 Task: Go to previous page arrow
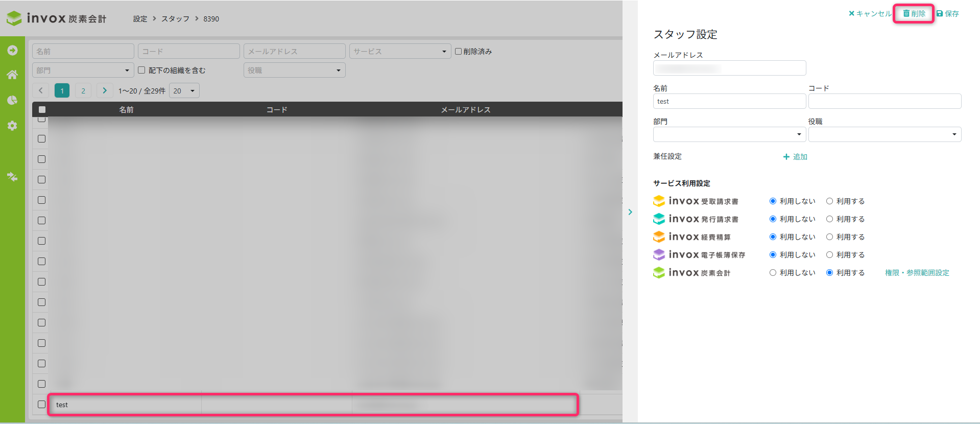pyautogui.click(x=41, y=90)
